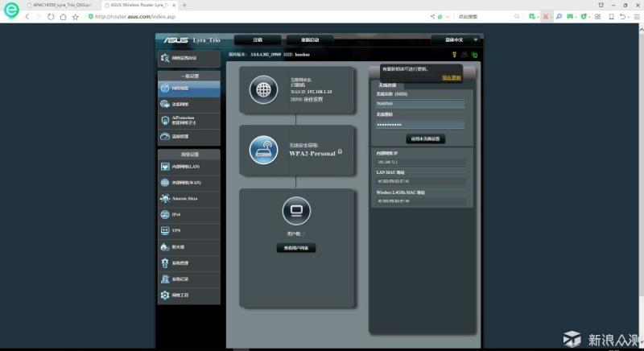Image resolution: width=644 pixels, height=351 pixels.
Task: Open the LAN settings sidebar item
Action: coord(188,167)
